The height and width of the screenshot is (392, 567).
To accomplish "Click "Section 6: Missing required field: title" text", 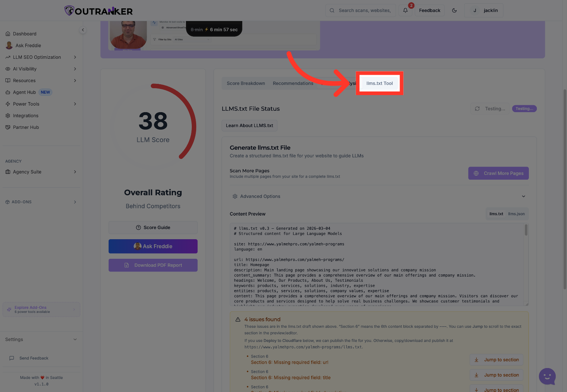I will pos(291,377).
